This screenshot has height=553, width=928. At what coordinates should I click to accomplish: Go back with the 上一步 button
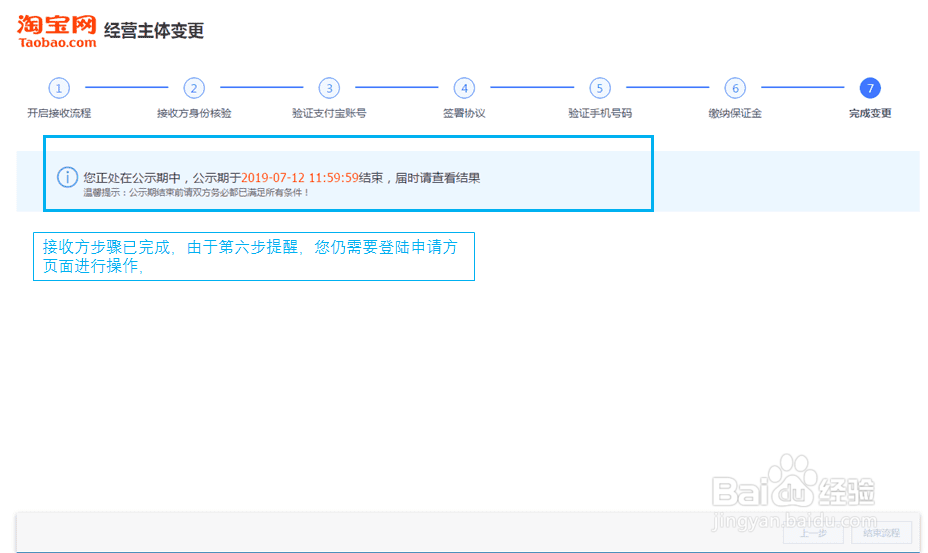(x=813, y=533)
